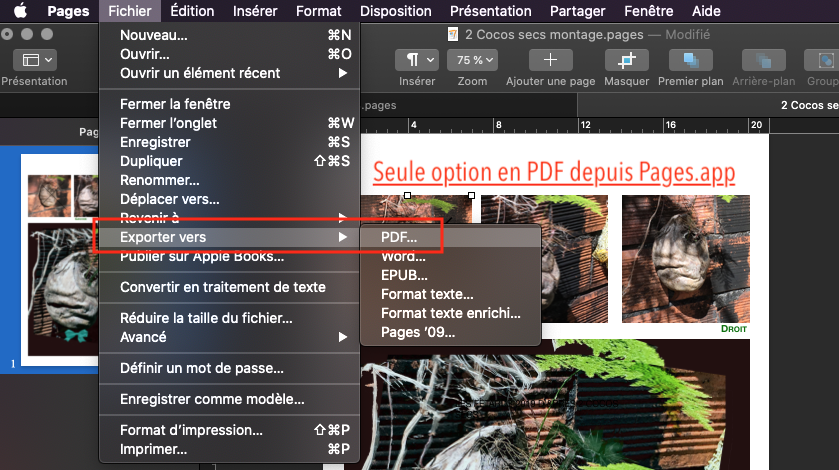This screenshot has height=470, width=839.
Task: Open the Partager menu
Action: tap(577, 11)
